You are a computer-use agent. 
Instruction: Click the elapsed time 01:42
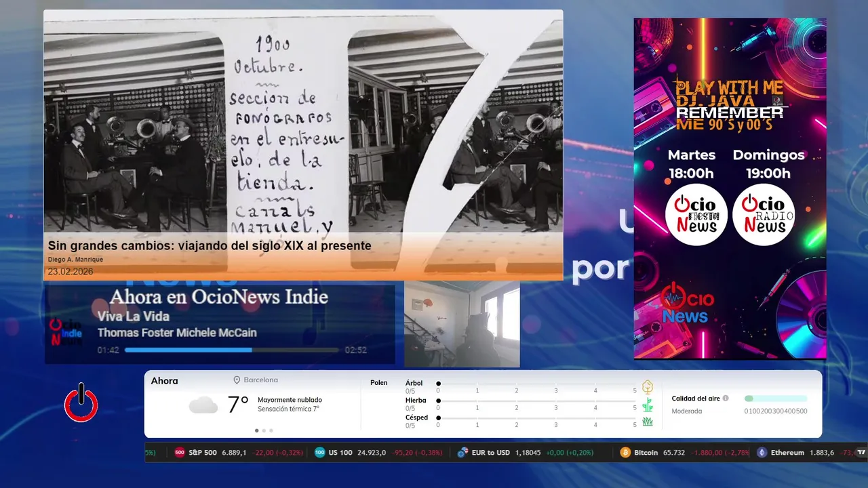(x=108, y=350)
